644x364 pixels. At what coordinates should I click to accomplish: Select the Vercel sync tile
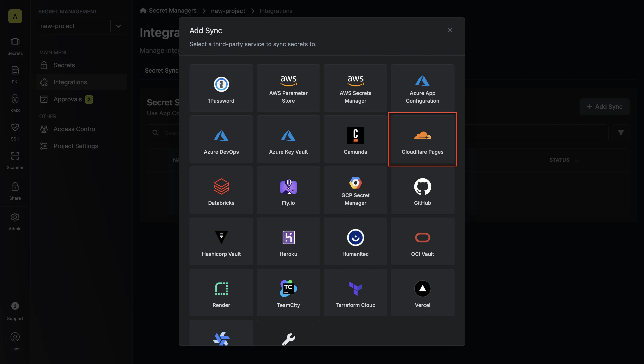tap(422, 292)
